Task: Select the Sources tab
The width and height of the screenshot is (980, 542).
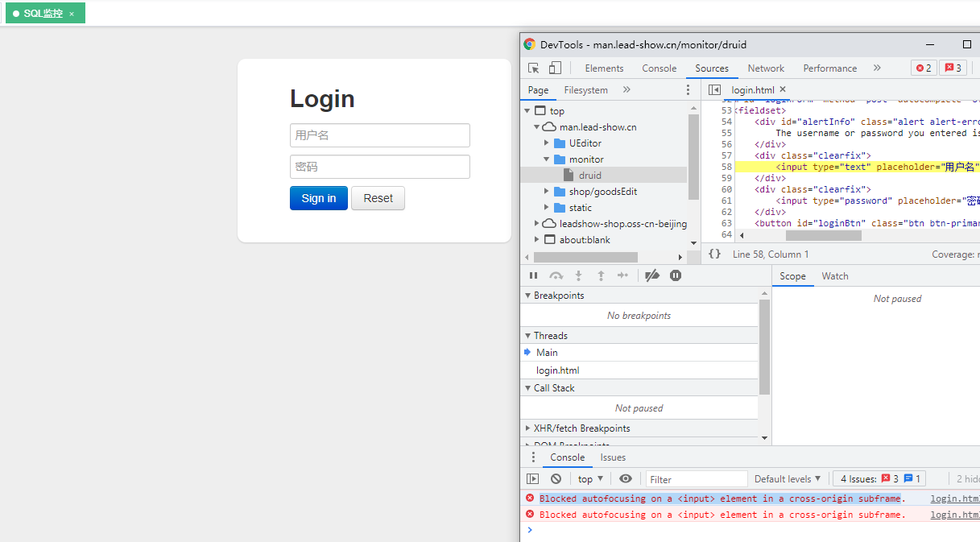Action: click(x=712, y=68)
